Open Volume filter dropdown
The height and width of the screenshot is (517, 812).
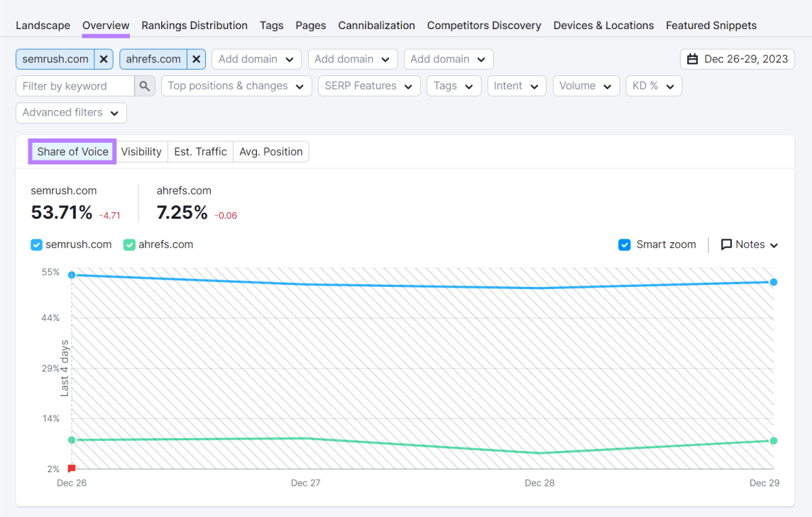586,86
